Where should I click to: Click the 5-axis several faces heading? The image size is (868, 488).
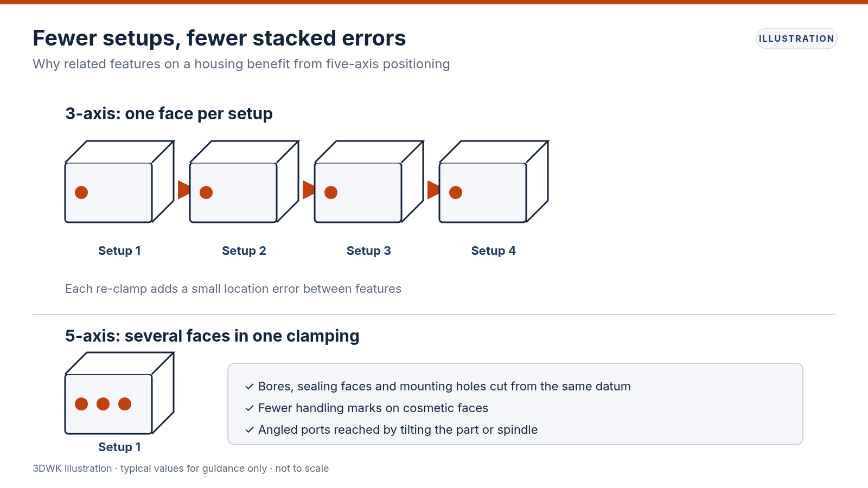coord(212,336)
